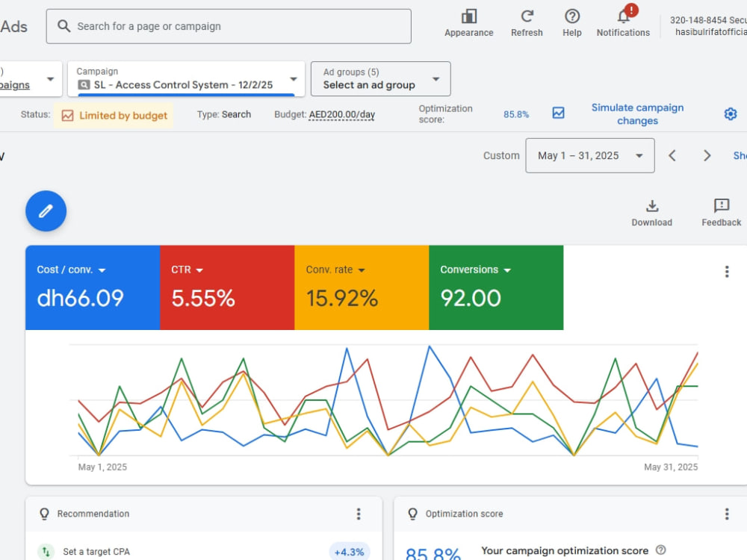Screen dimensions: 747x560
Task: Click the AED200.00/day budget link
Action: (x=341, y=115)
